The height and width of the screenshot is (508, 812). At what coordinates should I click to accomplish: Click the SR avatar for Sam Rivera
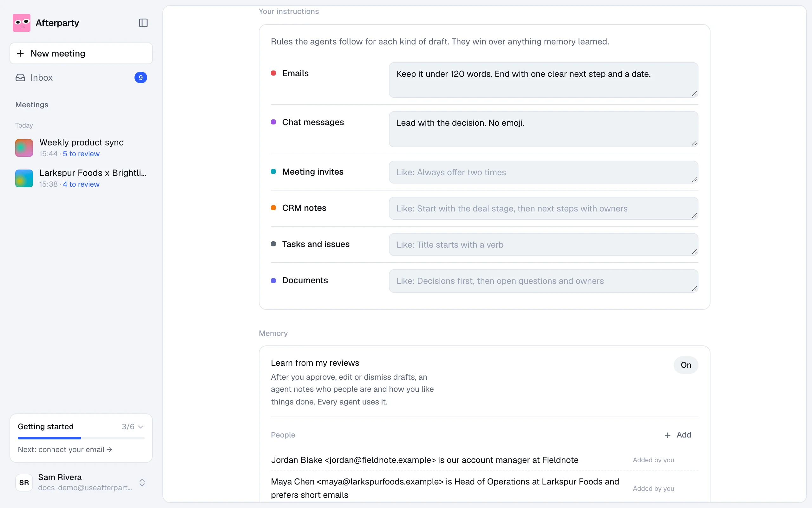click(24, 483)
